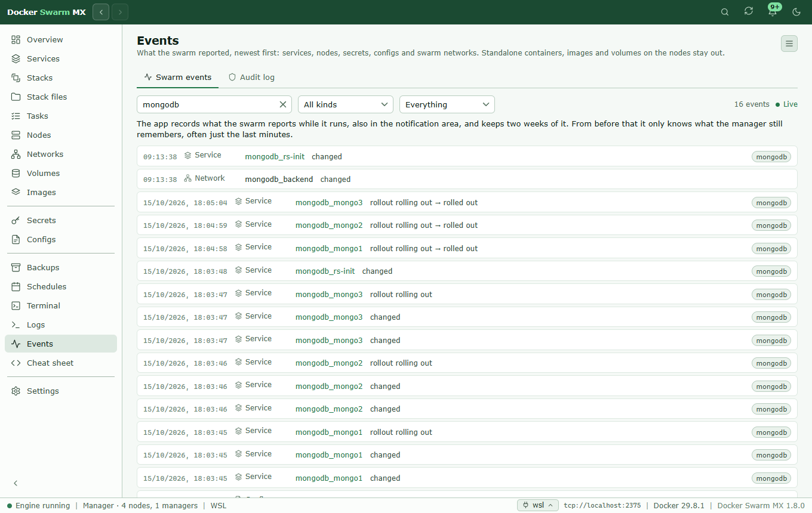Open mongodb_rs-init link at 18:03:48
This screenshot has width=812, height=513.
325,271
